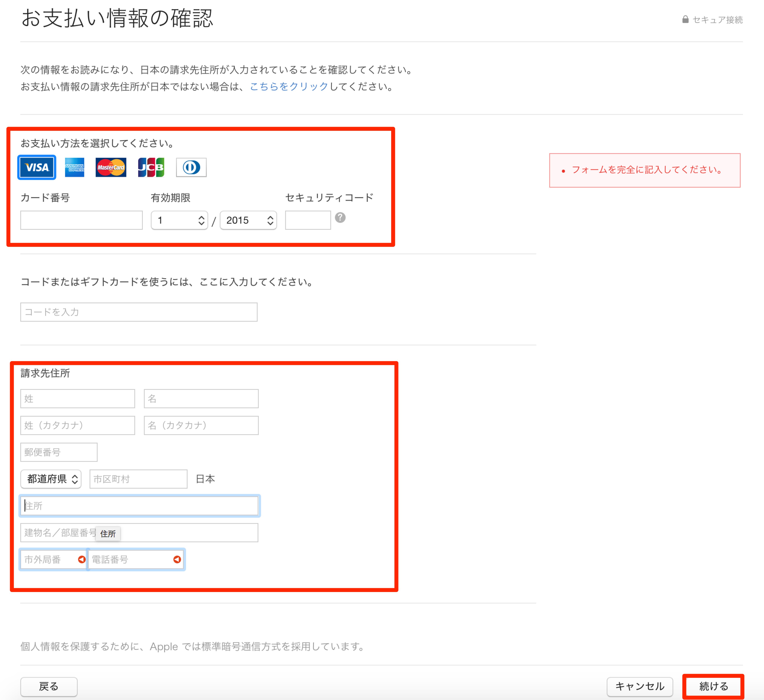Choose American Express as payment method
Screen dimensions: 764x700
point(74,167)
